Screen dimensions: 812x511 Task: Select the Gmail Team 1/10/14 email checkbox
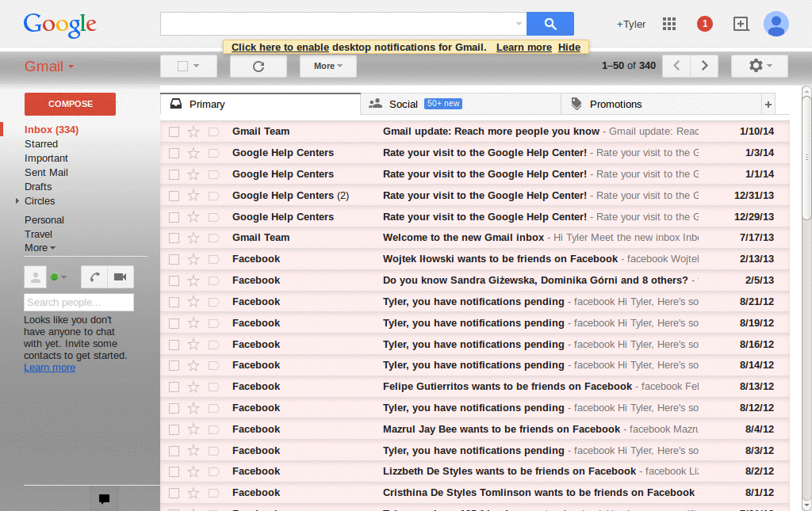coord(174,132)
